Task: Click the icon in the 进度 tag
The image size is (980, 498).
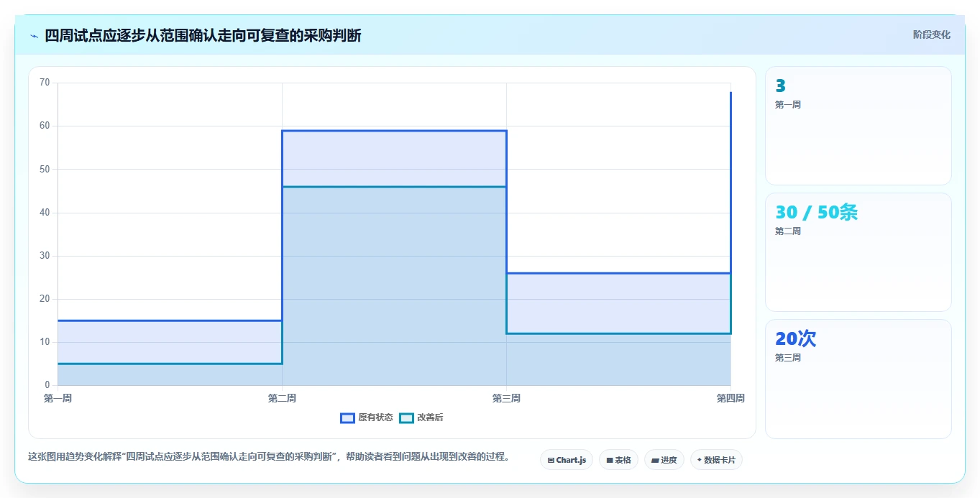Action: [655, 460]
